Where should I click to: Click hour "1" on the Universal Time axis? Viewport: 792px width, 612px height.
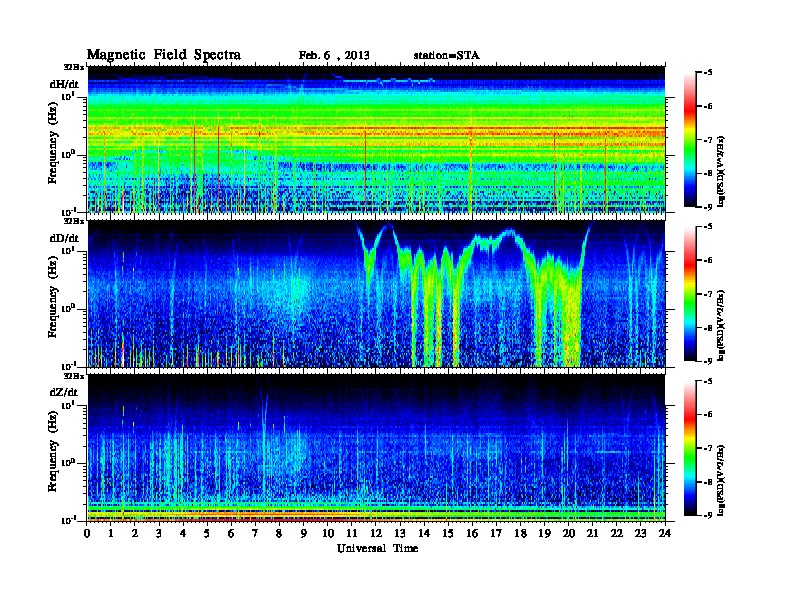pyautogui.click(x=111, y=533)
